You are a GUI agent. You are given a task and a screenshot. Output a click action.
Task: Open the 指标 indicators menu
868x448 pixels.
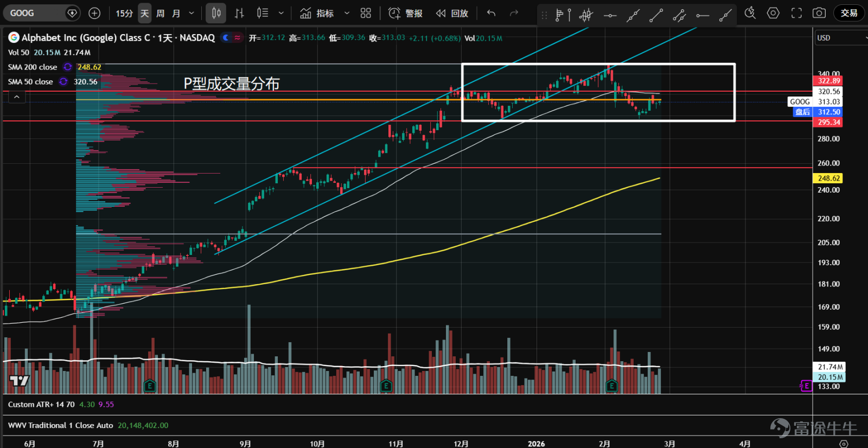click(317, 13)
